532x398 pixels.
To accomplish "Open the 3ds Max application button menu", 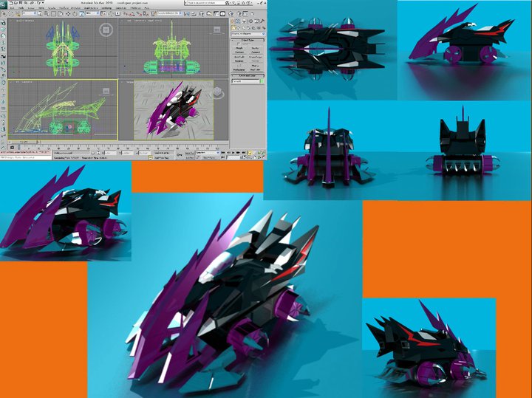I will tap(3, 5).
